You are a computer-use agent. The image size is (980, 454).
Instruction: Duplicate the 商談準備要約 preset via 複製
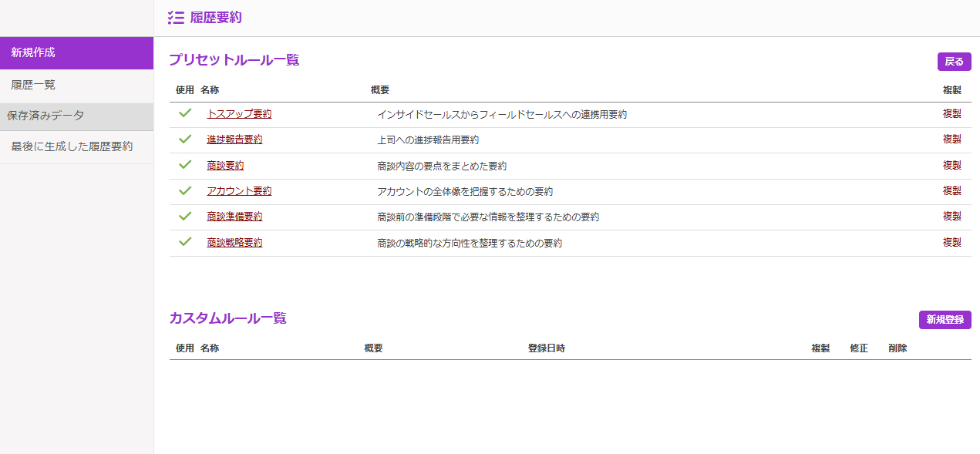pyautogui.click(x=951, y=217)
